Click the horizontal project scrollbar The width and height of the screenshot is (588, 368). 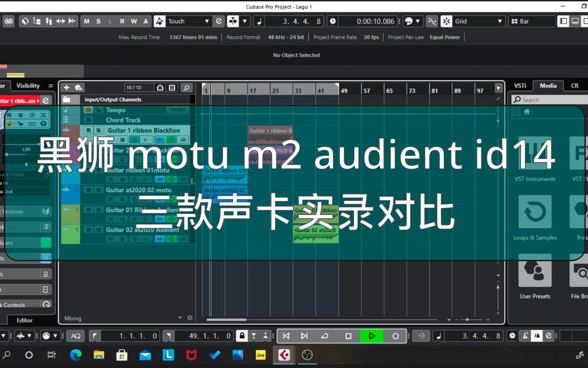point(226,320)
